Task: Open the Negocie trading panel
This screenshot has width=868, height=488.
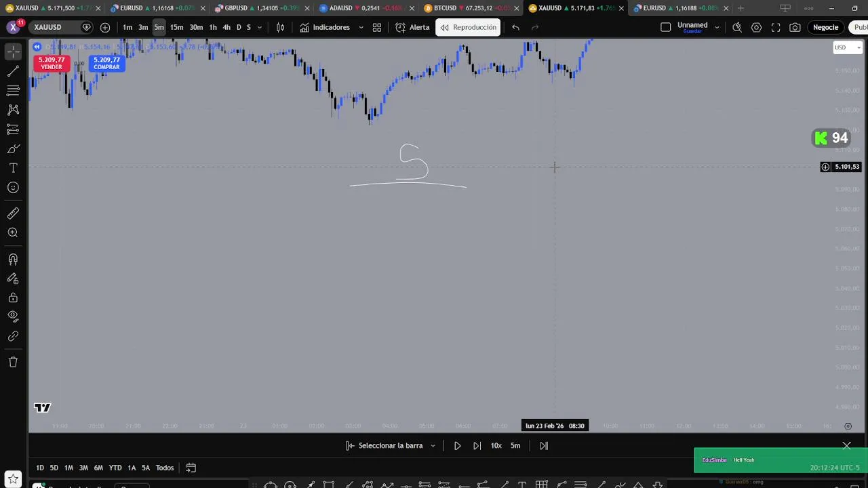Action: point(825,27)
